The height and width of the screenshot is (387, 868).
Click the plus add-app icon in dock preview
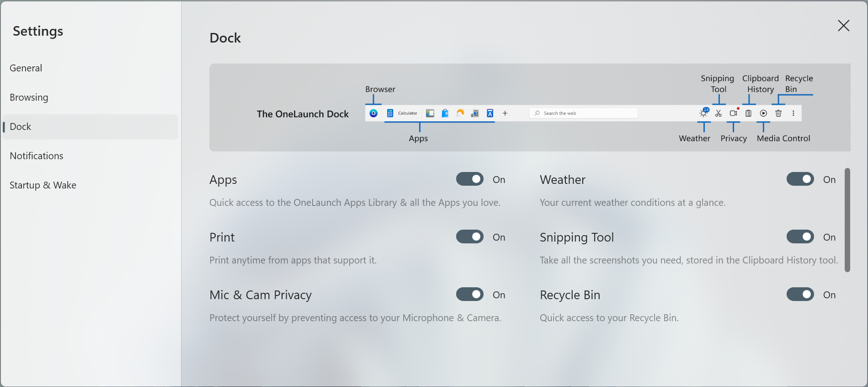click(505, 113)
